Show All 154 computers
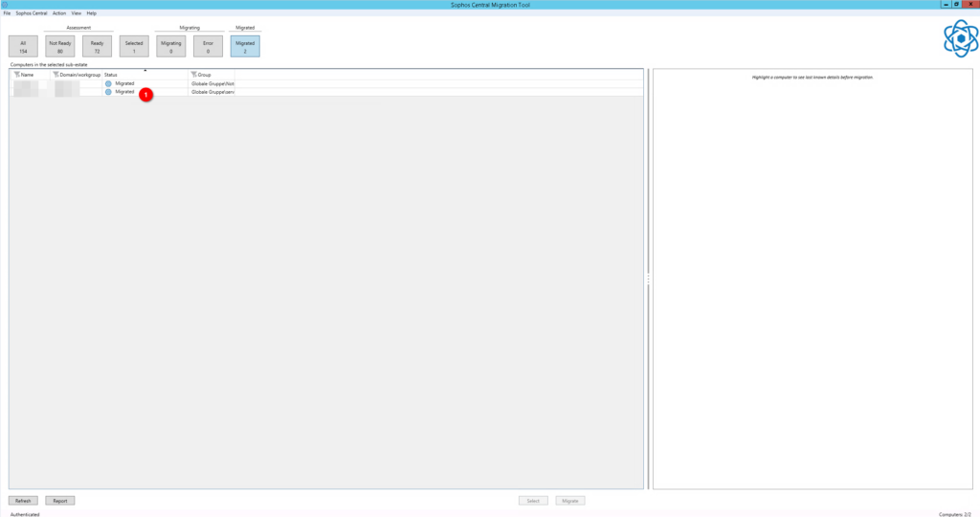The width and height of the screenshot is (980, 517). 23,46
